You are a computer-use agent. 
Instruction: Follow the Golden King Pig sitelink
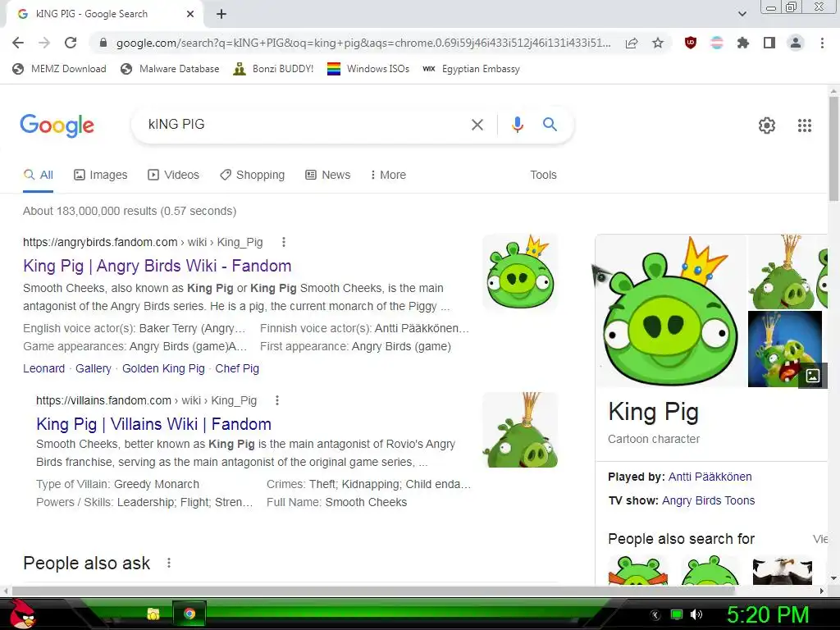tap(163, 368)
